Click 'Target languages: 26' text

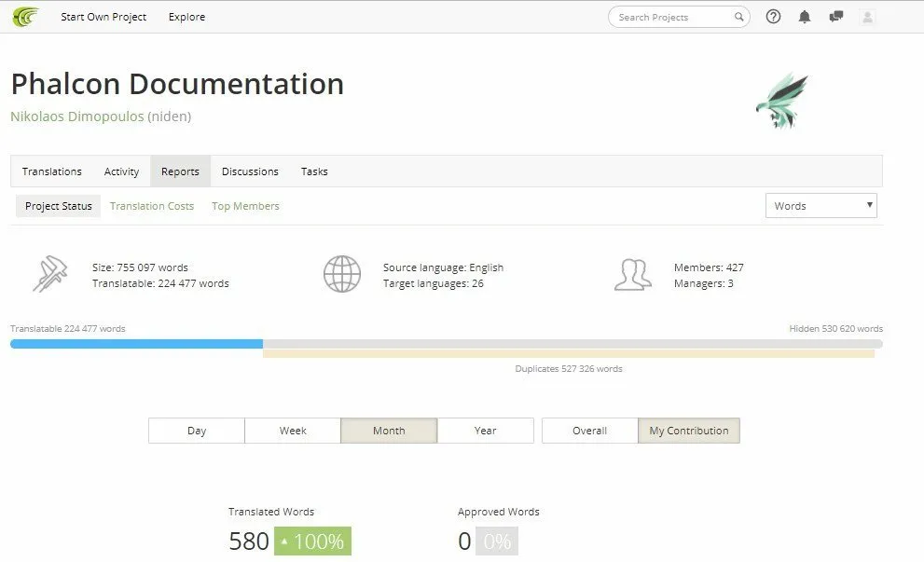[434, 283]
